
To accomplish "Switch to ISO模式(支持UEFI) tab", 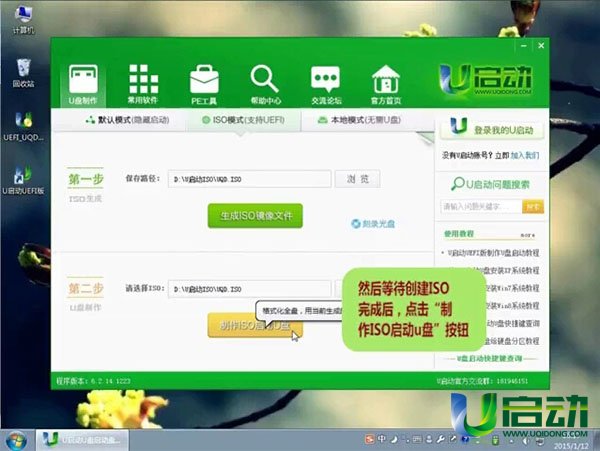I will pyautogui.click(x=243, y=120).
